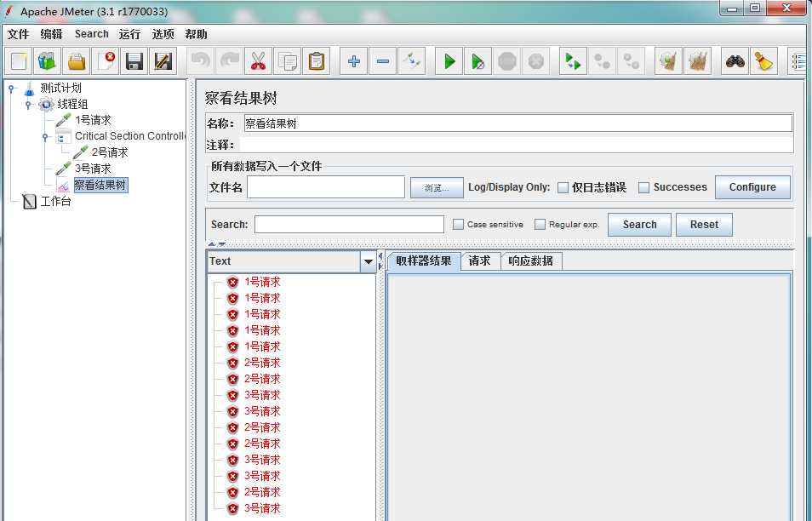Start remote engines with the Remote Start All icon

[574, 61]
